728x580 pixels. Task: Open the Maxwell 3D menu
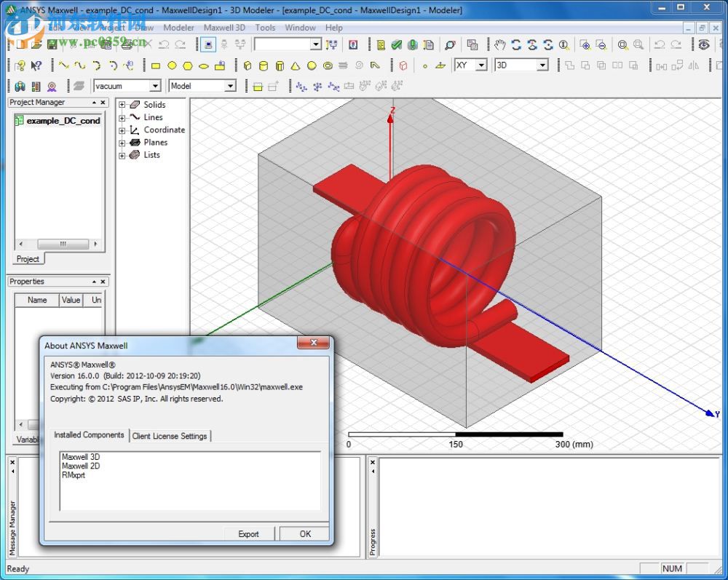224,28
